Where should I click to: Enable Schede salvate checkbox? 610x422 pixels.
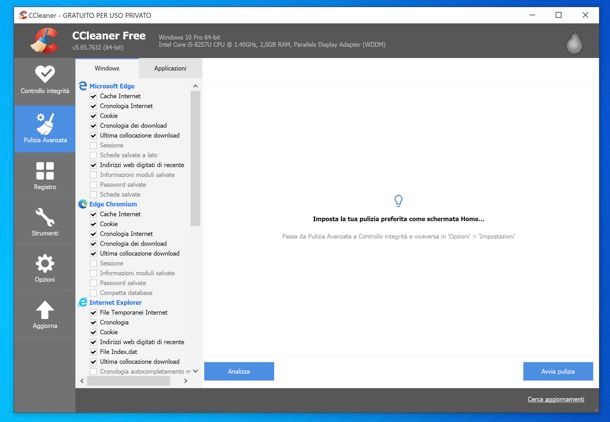(93, 194)
